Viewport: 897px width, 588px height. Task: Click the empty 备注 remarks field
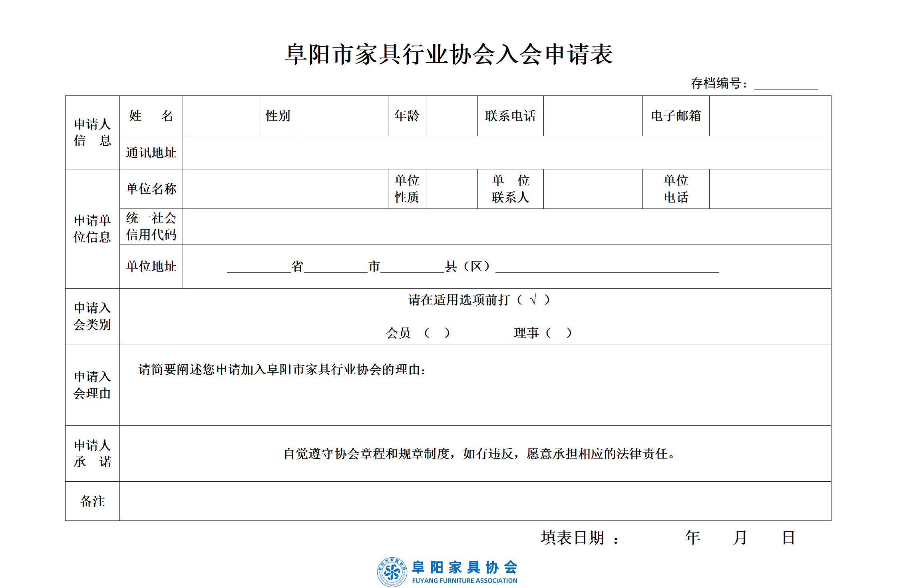475,501
